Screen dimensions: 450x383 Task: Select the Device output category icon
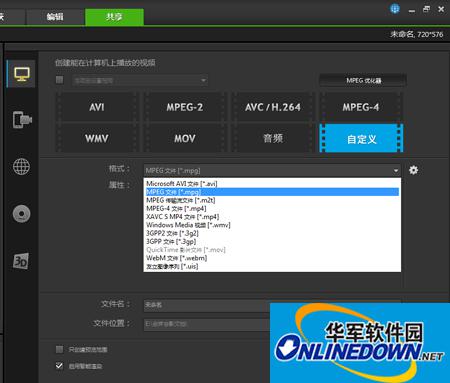coord(22,120)
